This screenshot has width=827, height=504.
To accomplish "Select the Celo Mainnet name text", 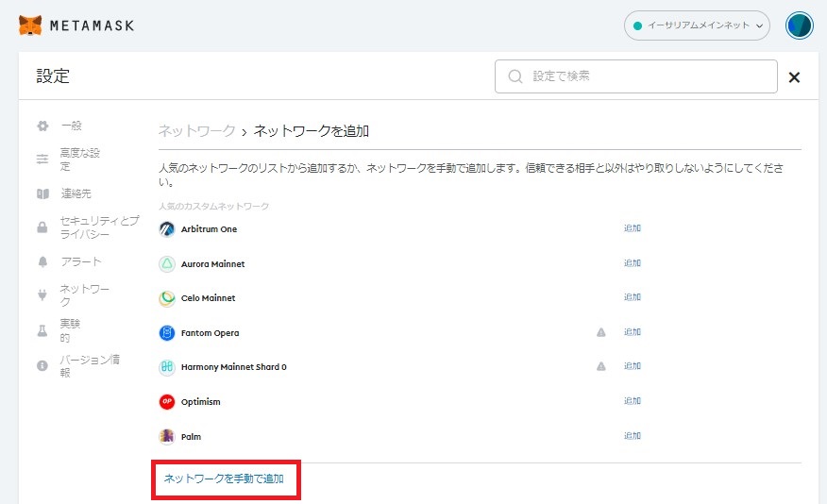I will (208, 298).
